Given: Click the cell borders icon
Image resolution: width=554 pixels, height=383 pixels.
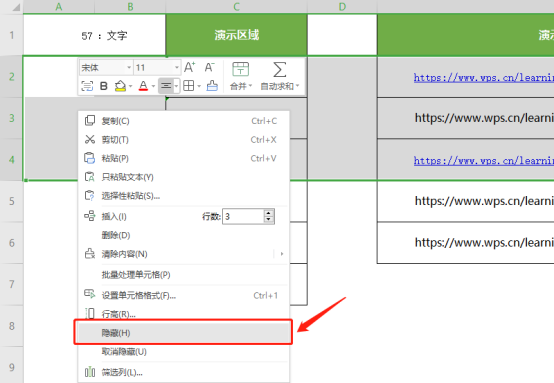Looking at the screenshot, I should click(189, 86).
